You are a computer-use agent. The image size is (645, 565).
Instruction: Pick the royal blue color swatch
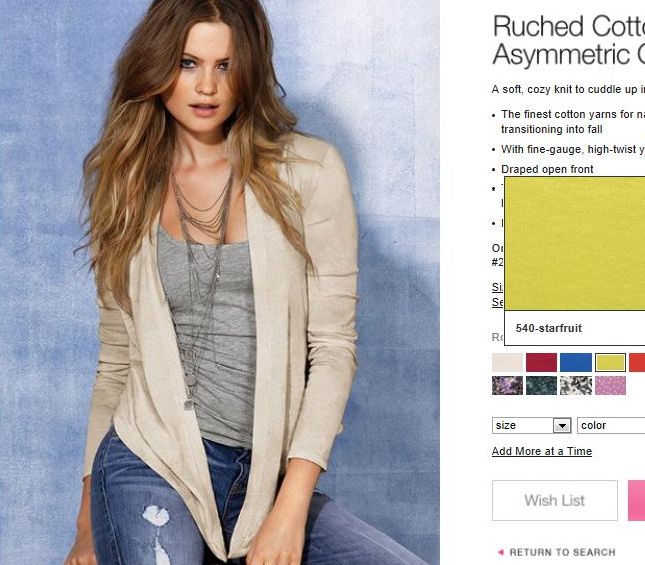[576, 362]
